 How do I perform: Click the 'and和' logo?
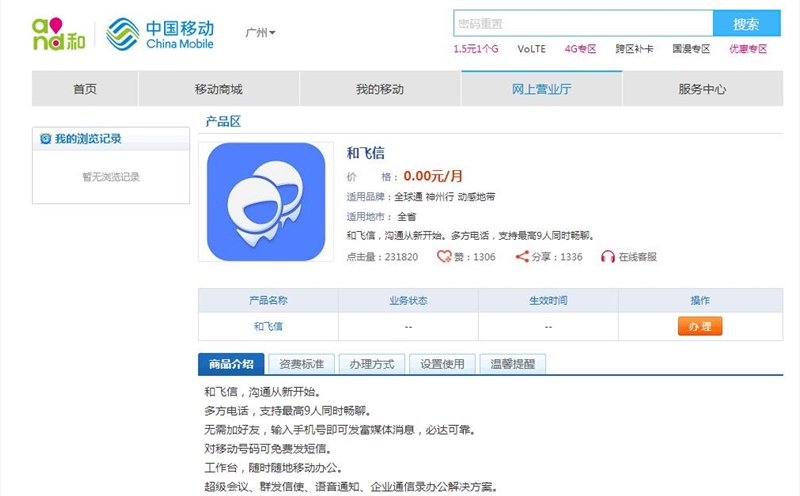tap(59, 34)
